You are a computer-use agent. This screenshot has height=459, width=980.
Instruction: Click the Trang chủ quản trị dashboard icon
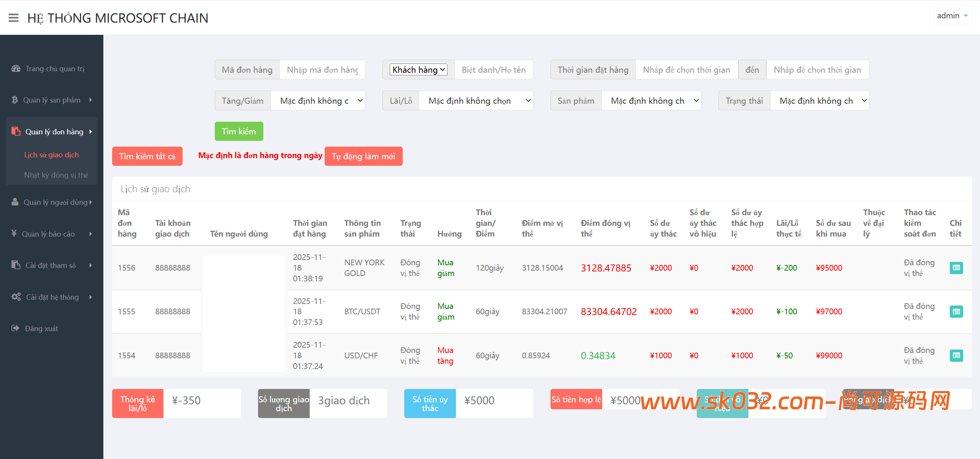(16, 69)
